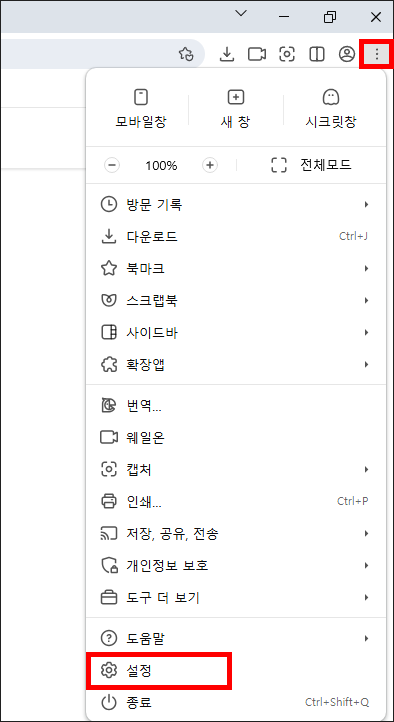Click 새 창 to open new window

click(x=236, y=109)
